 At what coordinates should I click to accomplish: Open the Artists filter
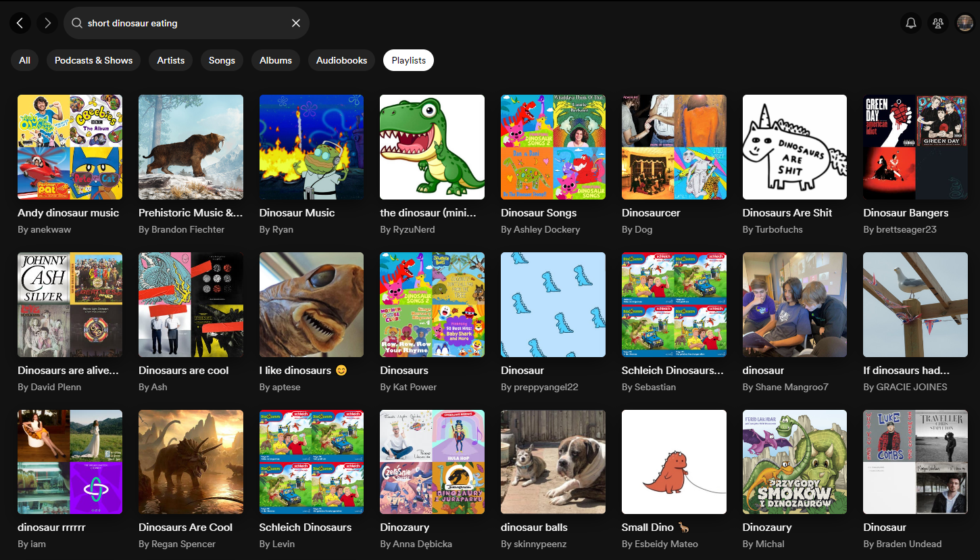pyautogui.click(x=170, y=60)
